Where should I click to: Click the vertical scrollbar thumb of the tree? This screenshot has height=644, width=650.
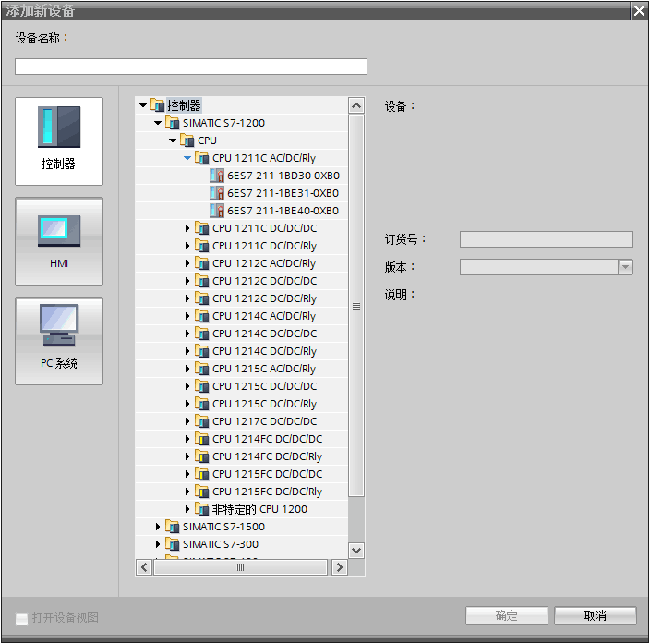coord(356,306)
